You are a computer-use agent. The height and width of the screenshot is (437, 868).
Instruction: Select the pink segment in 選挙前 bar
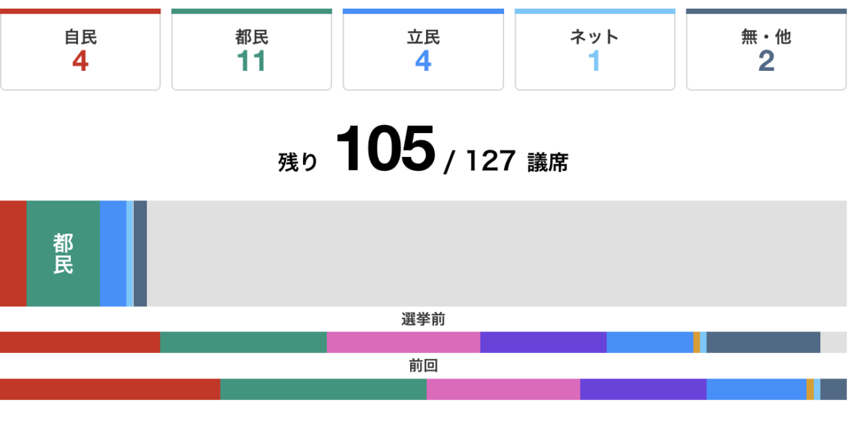(x=403, y=342)
